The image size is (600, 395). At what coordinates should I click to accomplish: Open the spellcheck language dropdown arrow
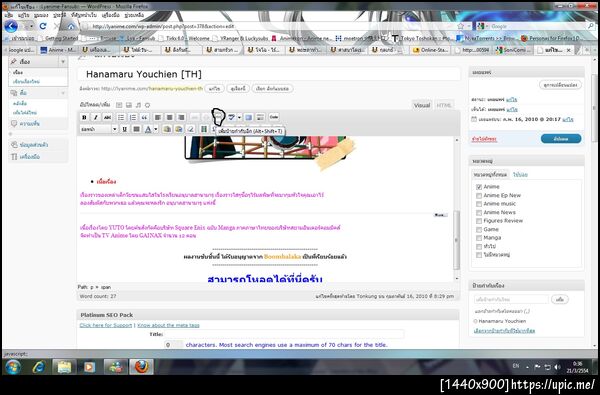coord(239,117)
